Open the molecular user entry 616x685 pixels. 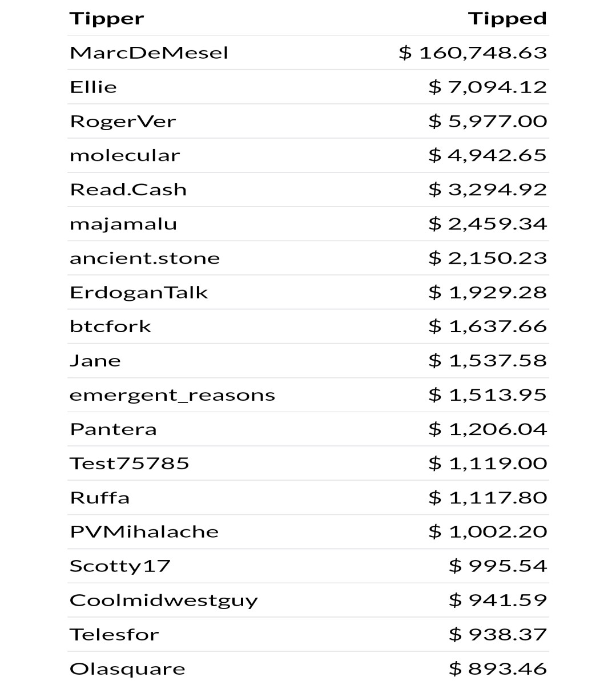(124, 156)
